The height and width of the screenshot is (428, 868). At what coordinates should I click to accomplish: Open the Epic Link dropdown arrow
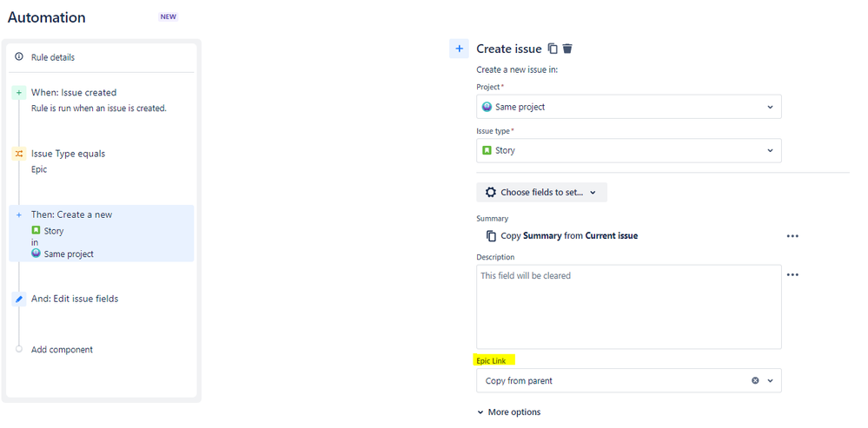(x=770, y=380)
